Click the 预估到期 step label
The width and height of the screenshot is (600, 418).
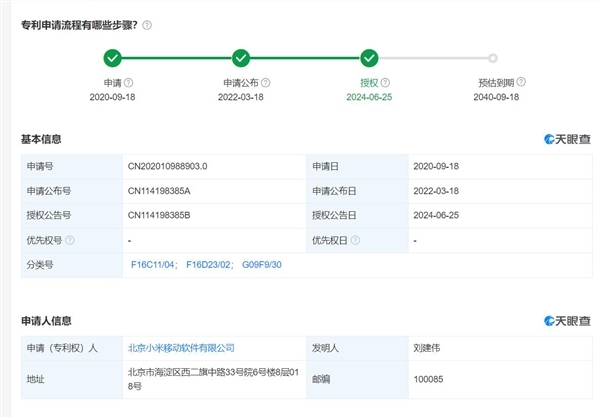[x=493, y=82]
